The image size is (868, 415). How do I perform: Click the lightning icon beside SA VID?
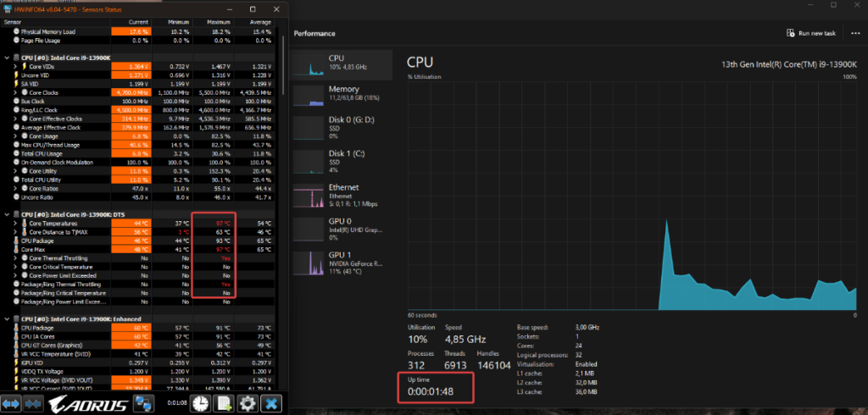pos(17,84)
